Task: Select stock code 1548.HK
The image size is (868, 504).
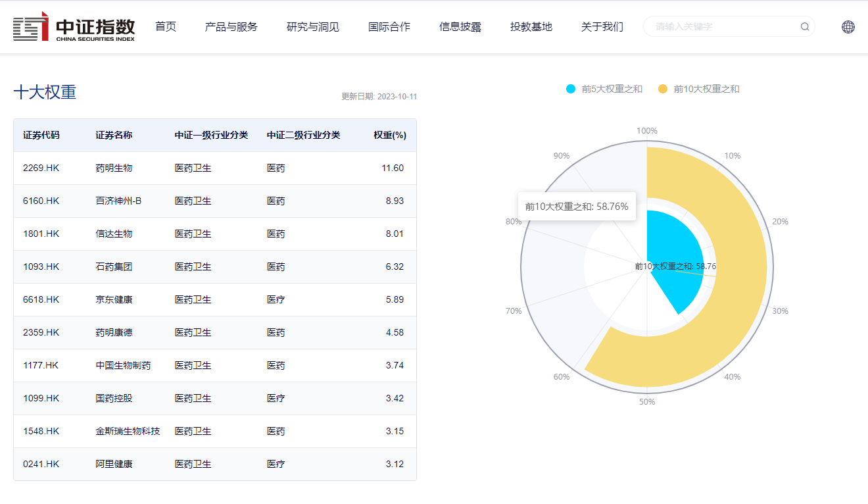Action: click(41, 431)
